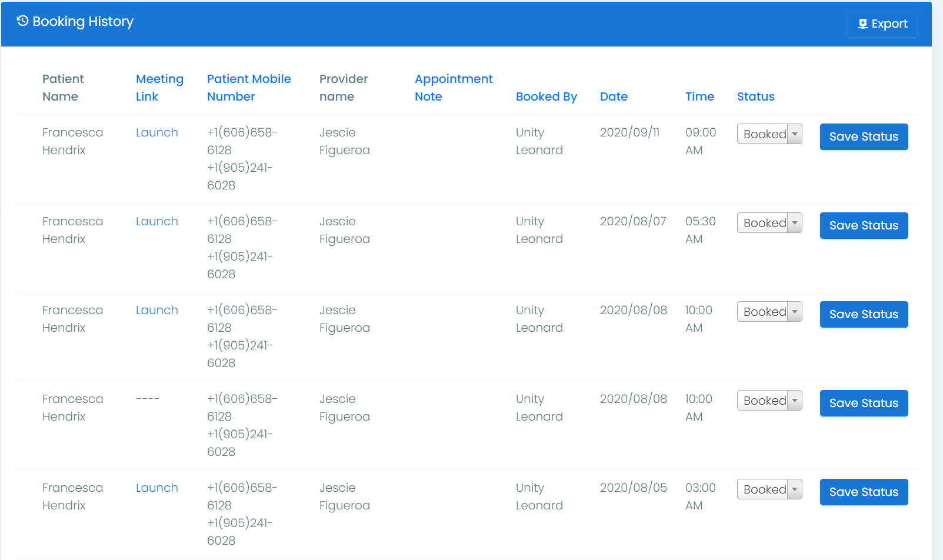
Task: Sort by Meeting Link column header
Action: click(x=159, y=88)
